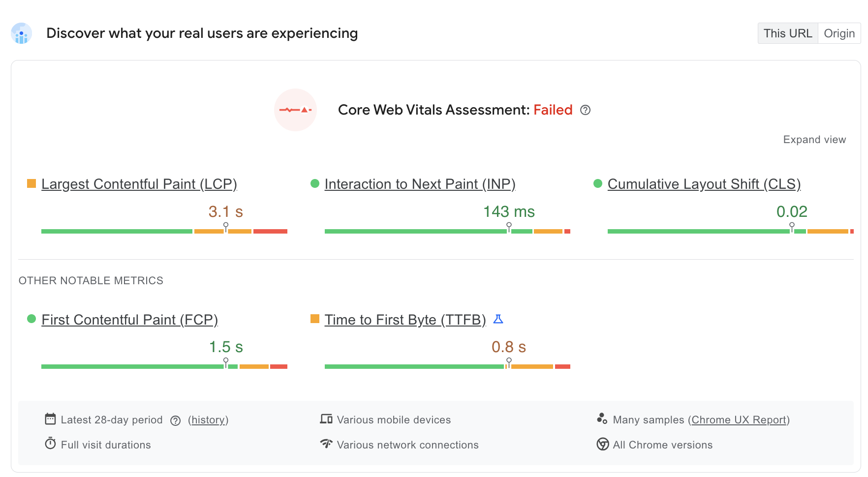The width and height of the screenshot is (868, 477).
Task: Click the experimental flask icon beside TTFB
Action: (499, 320)
